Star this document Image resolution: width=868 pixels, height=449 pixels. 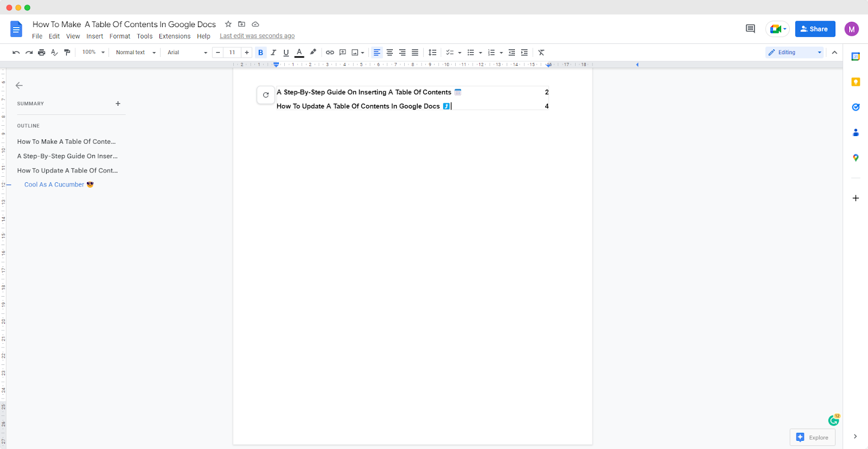[228, 24]
